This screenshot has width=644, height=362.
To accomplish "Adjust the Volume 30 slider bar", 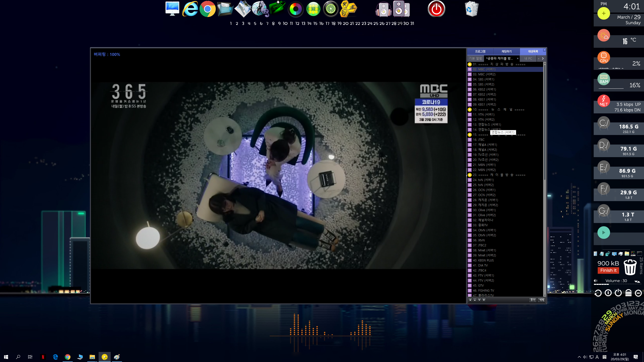I will pyautogui.click(x=618, y=284).
